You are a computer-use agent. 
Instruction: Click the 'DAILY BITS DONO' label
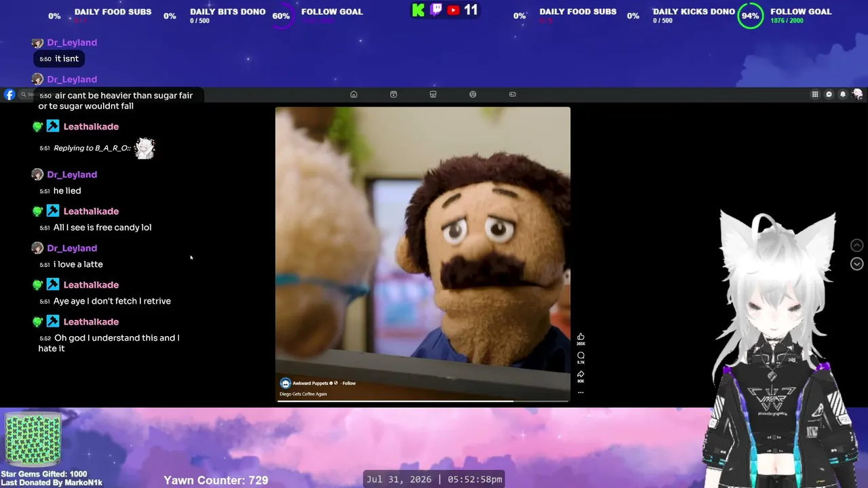point(228,12)
